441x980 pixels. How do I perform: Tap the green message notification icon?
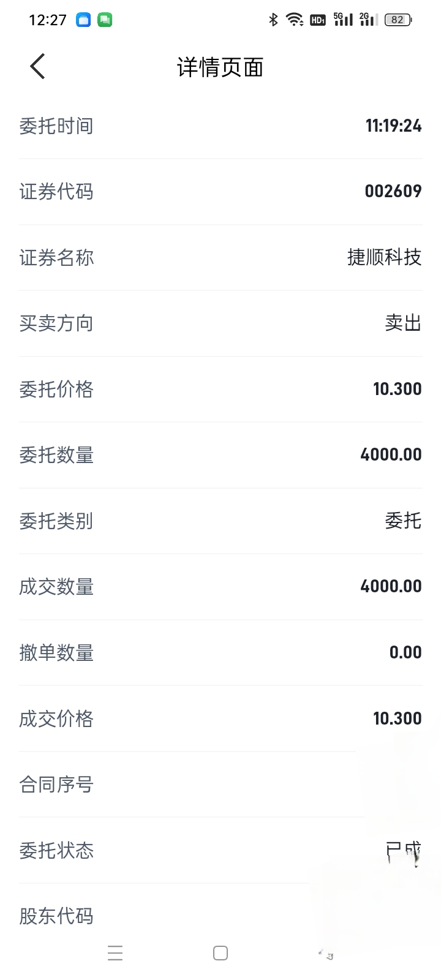click(x=105, y=20)
